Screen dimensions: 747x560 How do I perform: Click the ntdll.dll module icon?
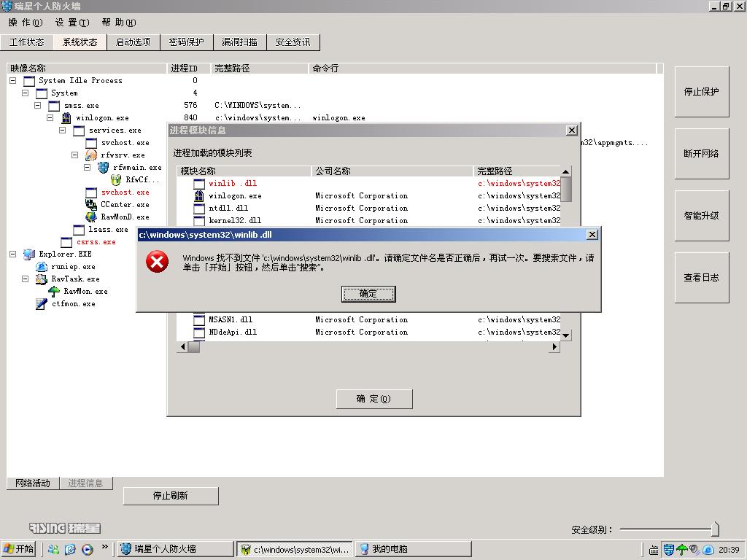pyautogui.click(x=199, y=208)
